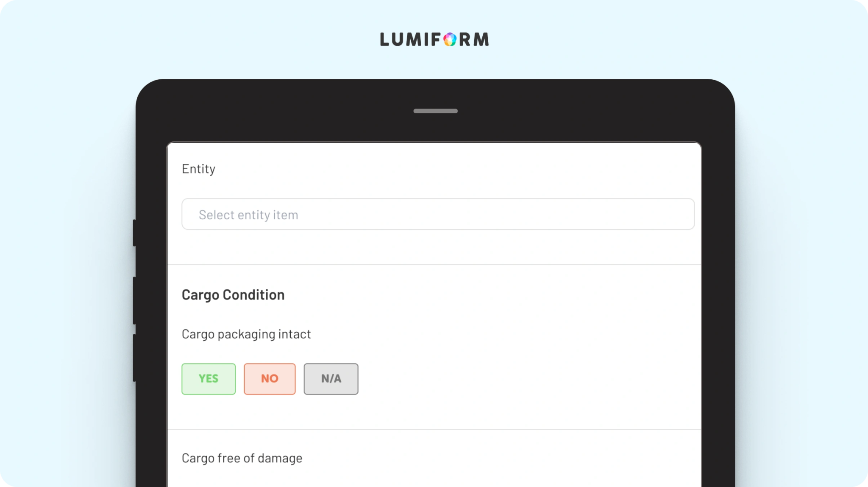This screenshot has height=487, width=868.
Task: Click the Entity field label
Action: 198,169
